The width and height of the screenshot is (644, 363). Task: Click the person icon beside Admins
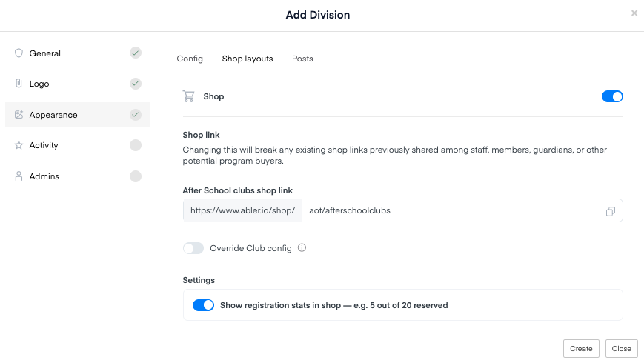(x=19, y=176)
